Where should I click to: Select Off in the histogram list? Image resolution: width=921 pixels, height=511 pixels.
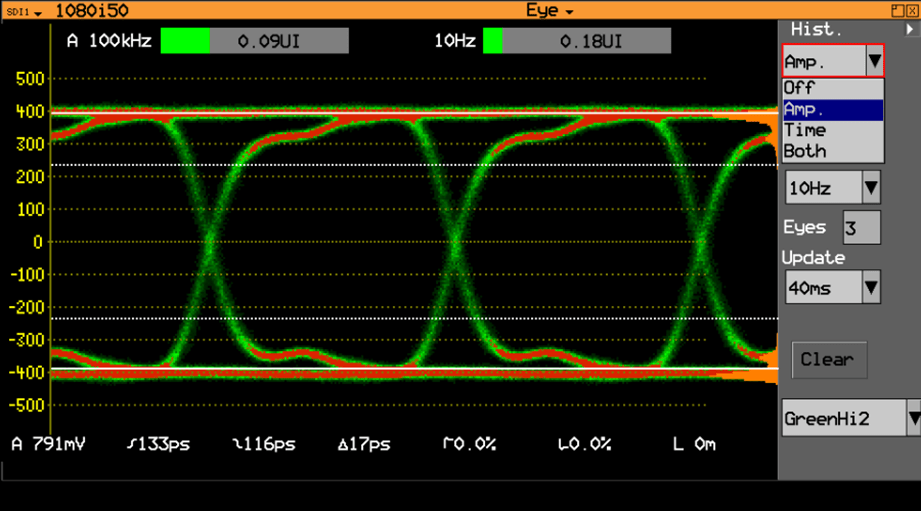[832, 88]
